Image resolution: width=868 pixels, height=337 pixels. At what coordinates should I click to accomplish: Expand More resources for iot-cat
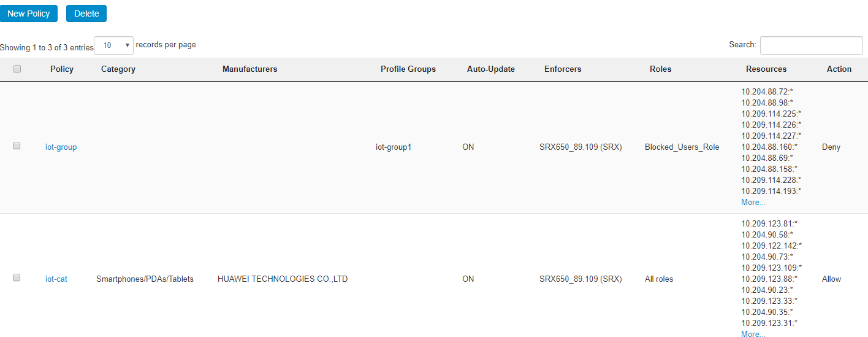point(753,334)
